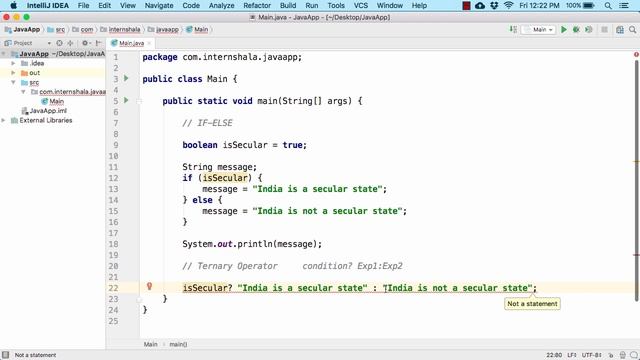Image resolution: width=640 pixels, height=360 pixels.
Task: Open the Navigate menu
Action: [x=159, y=5]
